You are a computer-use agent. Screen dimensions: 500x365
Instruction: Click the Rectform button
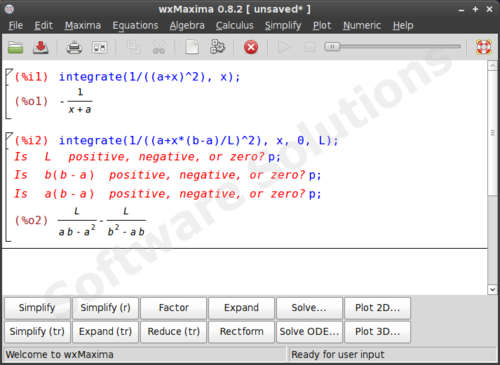[242, 332]
